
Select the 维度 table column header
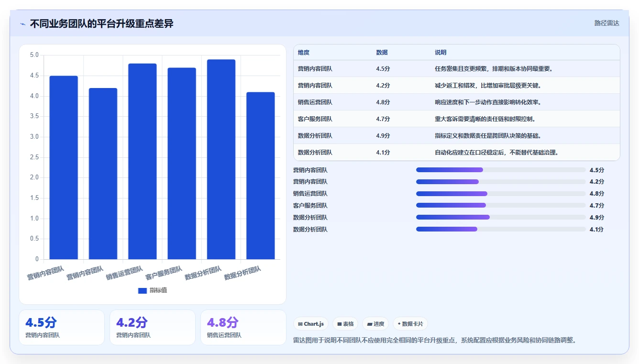(x=304, y=53)
